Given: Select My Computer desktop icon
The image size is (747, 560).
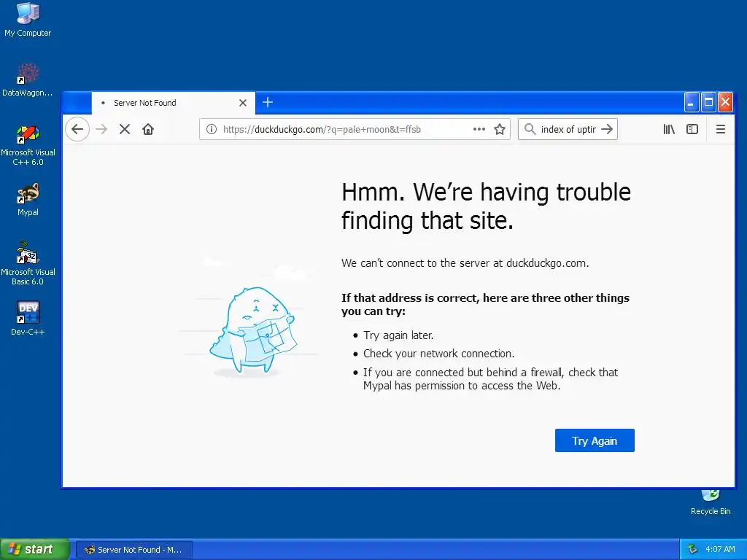Looking at the screenshot, I should [x=28, y=20].
